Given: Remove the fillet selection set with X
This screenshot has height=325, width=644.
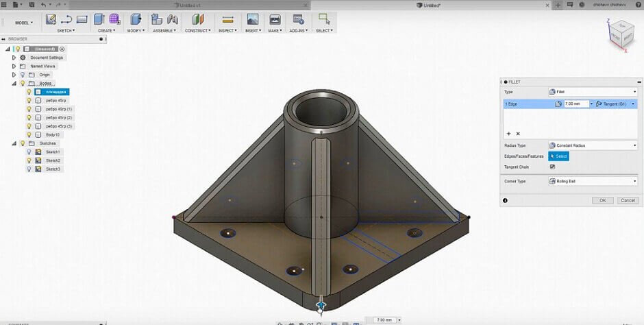Looking at the screenshot, I should [518, 134].
